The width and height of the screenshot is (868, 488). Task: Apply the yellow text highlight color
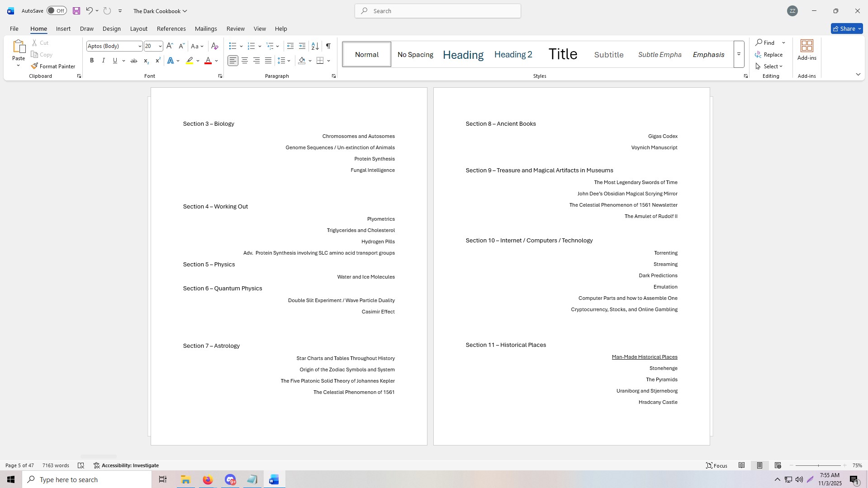point(190,61)
